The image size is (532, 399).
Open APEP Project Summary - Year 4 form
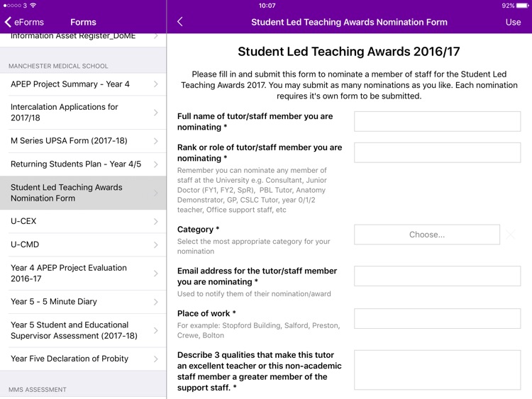tap(83, 84)
